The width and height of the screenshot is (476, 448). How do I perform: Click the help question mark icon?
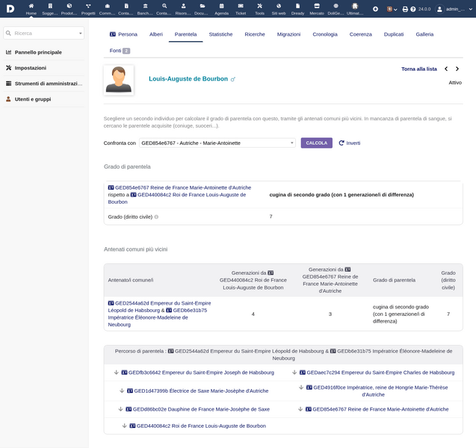click(412, 9)
